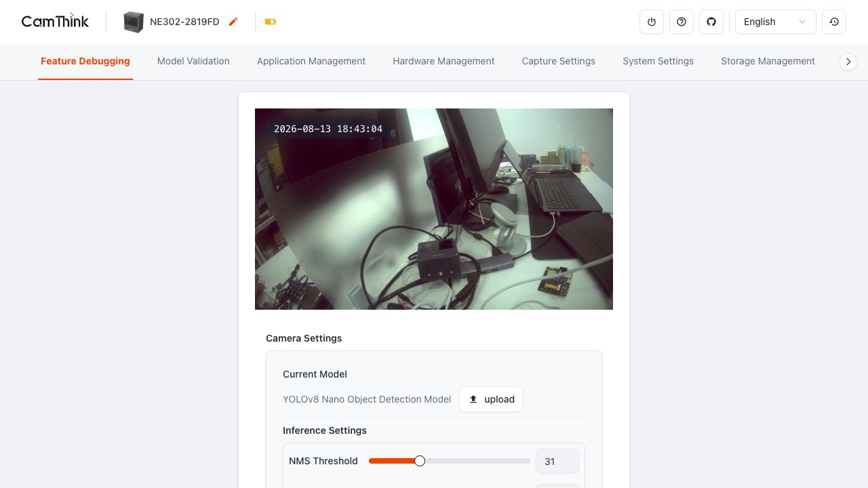Go to the Capture Settings tab
This screenshot has width=868, height=488.
(559, 61)
